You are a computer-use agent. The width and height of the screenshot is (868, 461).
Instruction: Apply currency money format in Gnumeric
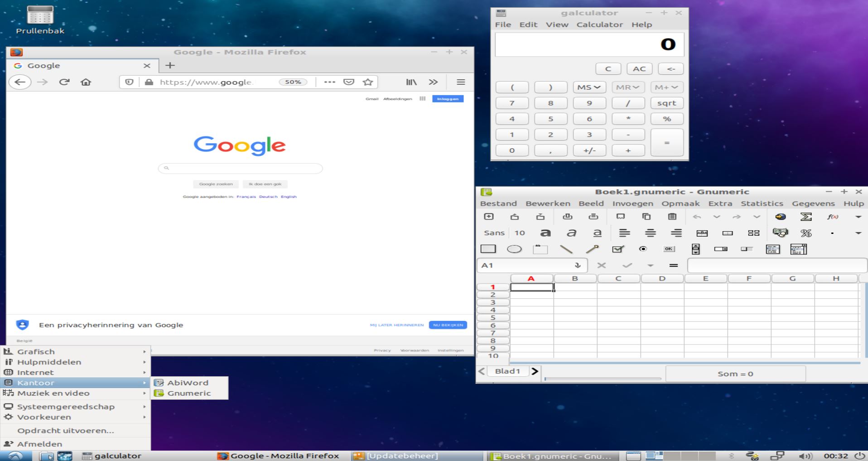pos(780,233)
